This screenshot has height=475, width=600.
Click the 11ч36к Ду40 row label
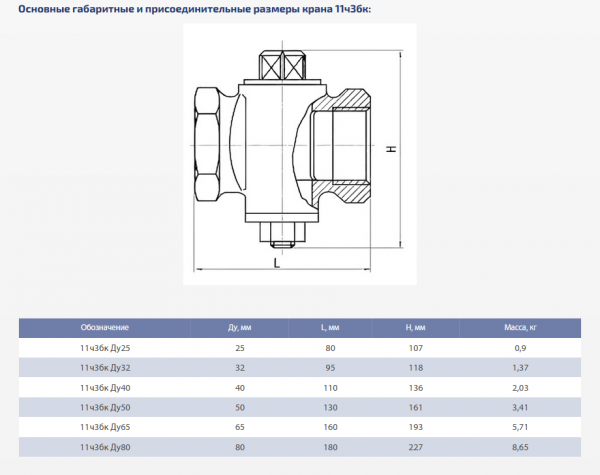point(105,388)
